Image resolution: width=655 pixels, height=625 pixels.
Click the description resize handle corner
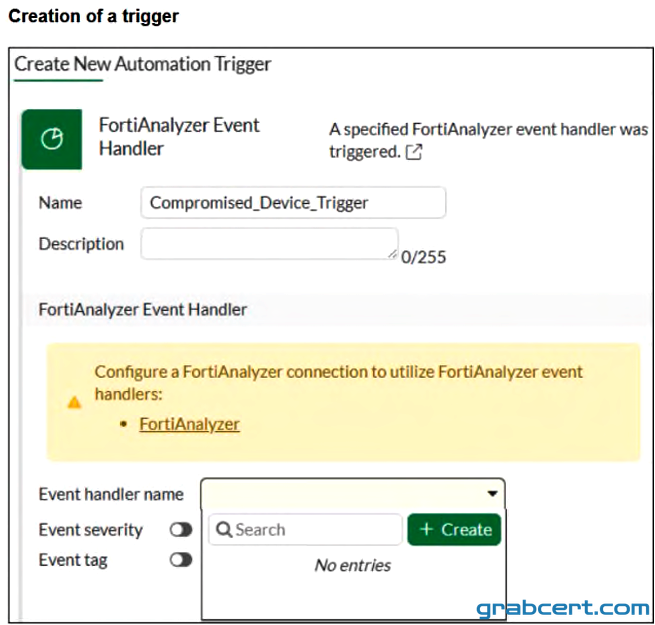[x=392, y=254]
